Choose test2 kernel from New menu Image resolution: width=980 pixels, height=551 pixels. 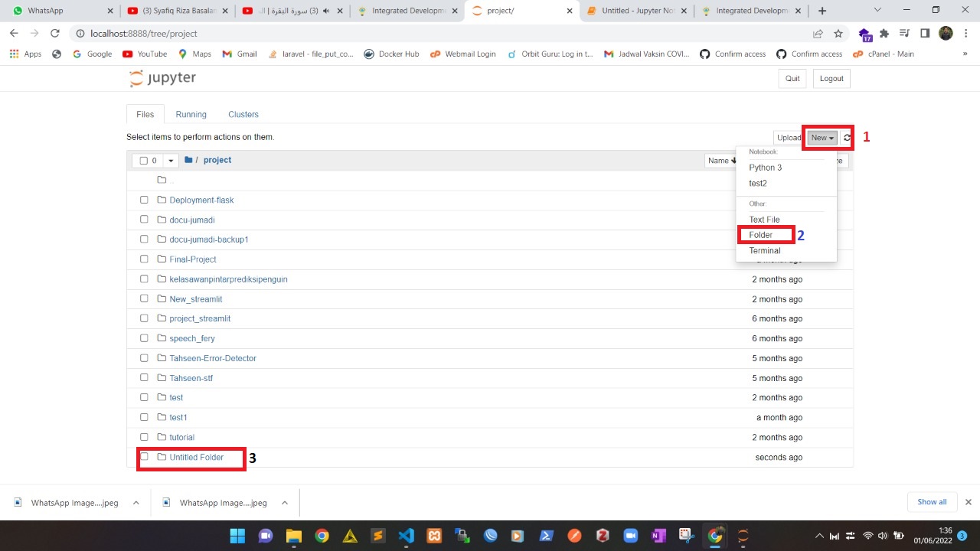(758, 184)
